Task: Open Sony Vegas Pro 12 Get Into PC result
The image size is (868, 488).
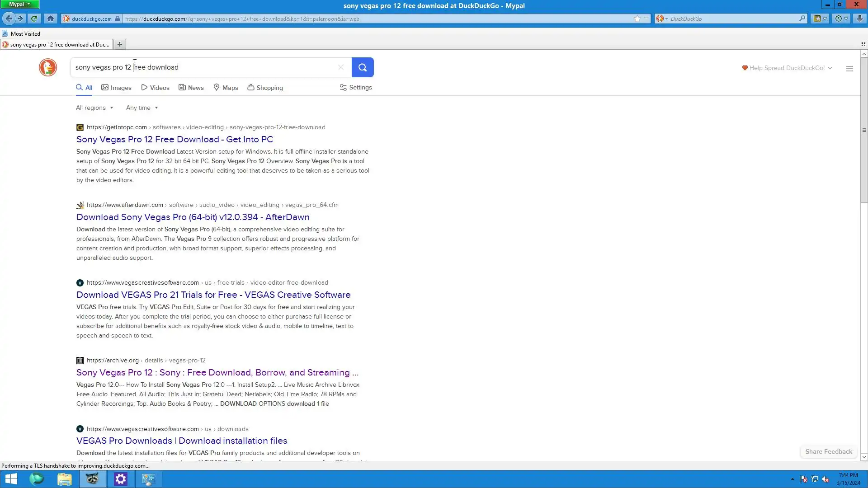Action: 175,139
